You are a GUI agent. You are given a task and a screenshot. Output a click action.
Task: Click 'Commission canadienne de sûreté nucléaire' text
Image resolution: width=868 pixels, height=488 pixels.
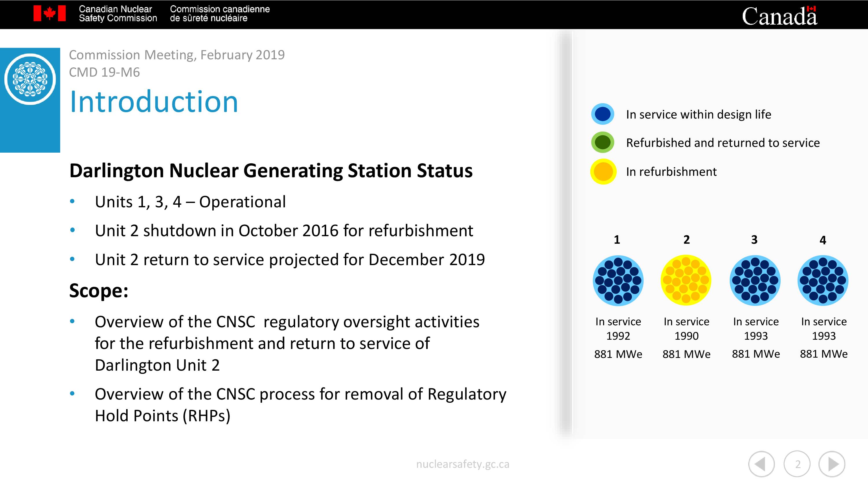pos(220,14)
